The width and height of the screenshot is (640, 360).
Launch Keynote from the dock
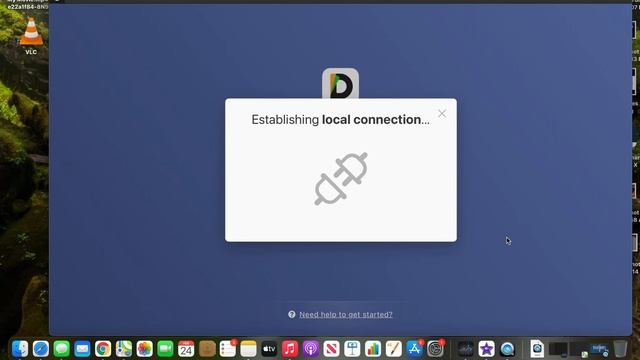(352, 349)
